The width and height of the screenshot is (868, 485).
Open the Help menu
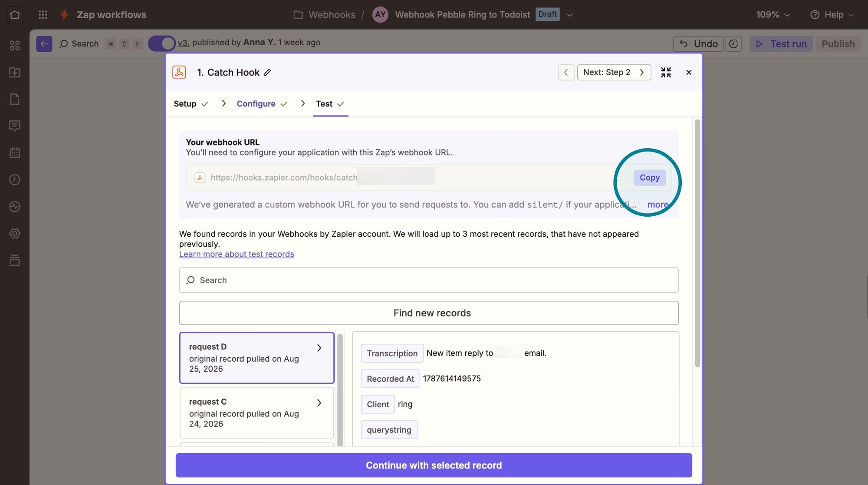tap(832, 15)
